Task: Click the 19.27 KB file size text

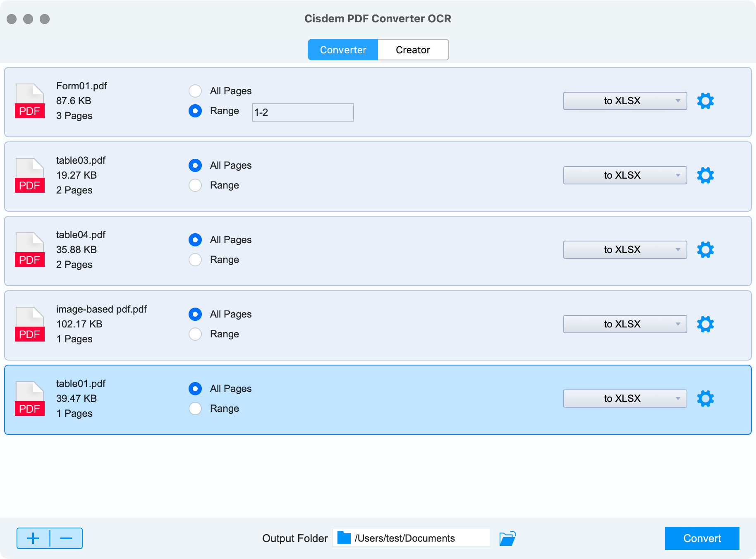Action: pos(77,175)
